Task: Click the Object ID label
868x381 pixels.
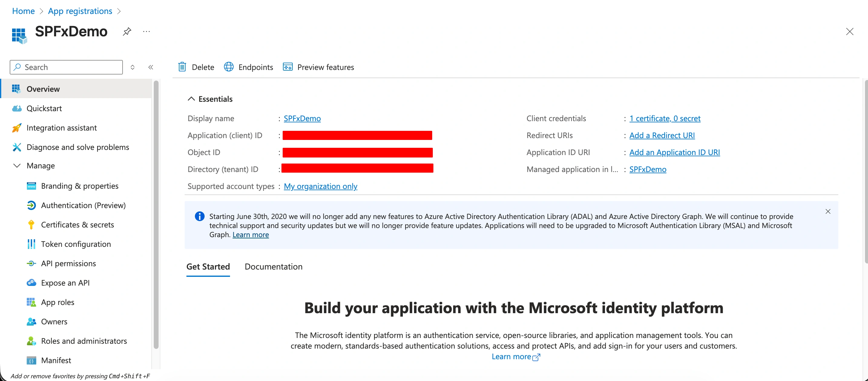Action: click(204, 152)
